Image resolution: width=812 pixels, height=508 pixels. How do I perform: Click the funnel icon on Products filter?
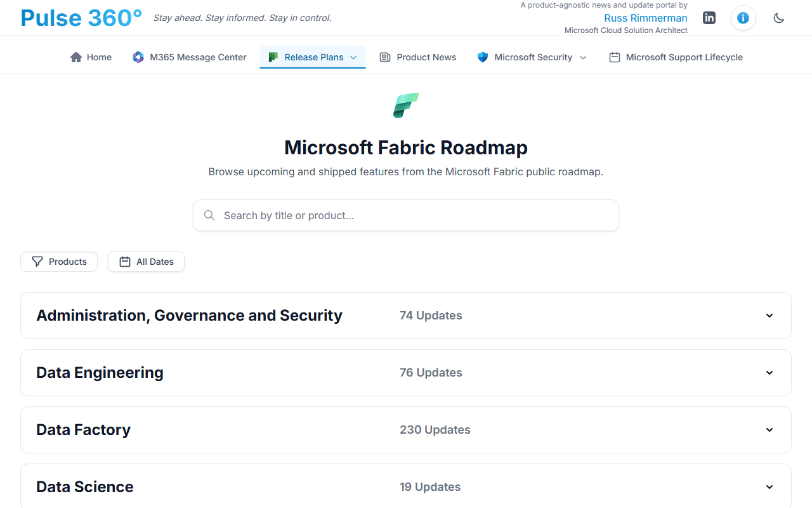(x=37, y=262)
